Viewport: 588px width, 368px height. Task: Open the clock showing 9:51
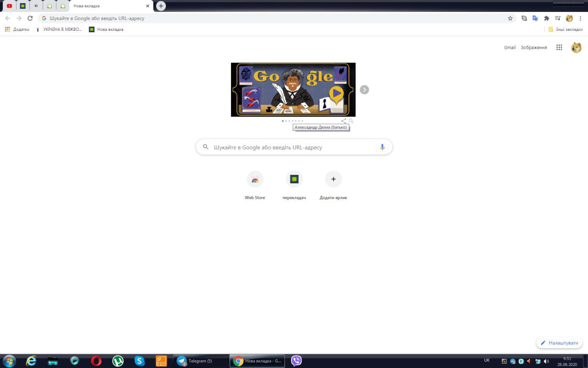(x=567, y=361)
